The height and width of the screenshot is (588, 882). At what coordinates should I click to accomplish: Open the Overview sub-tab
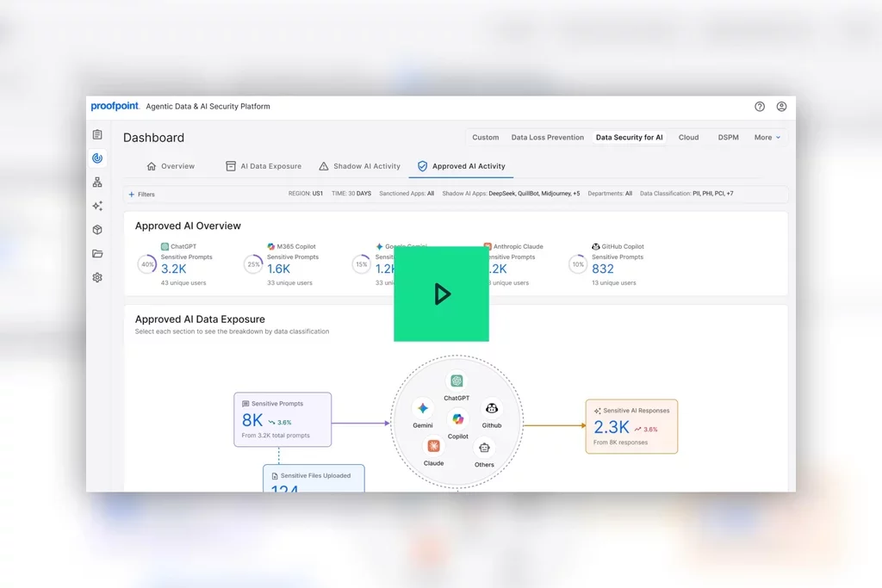tap(171, 166)
